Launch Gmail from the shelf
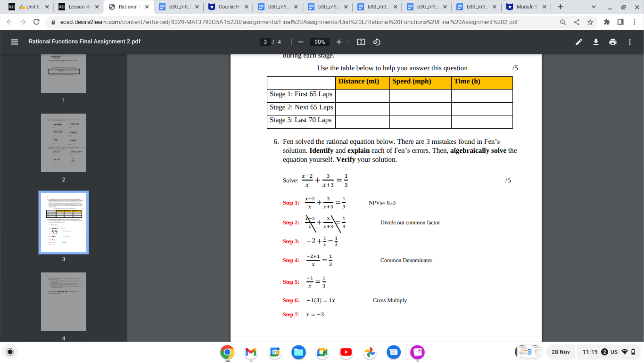This screenshot has height=362, width=644. [x=250, y=352]
